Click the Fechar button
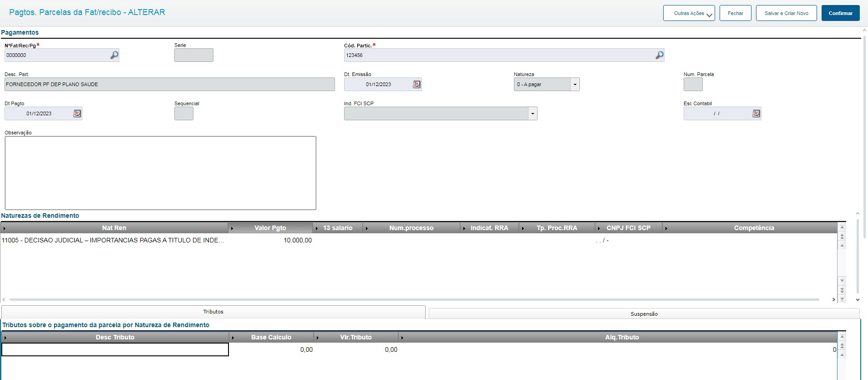Screen dimensions: 868x380 [x=736, y=13]
